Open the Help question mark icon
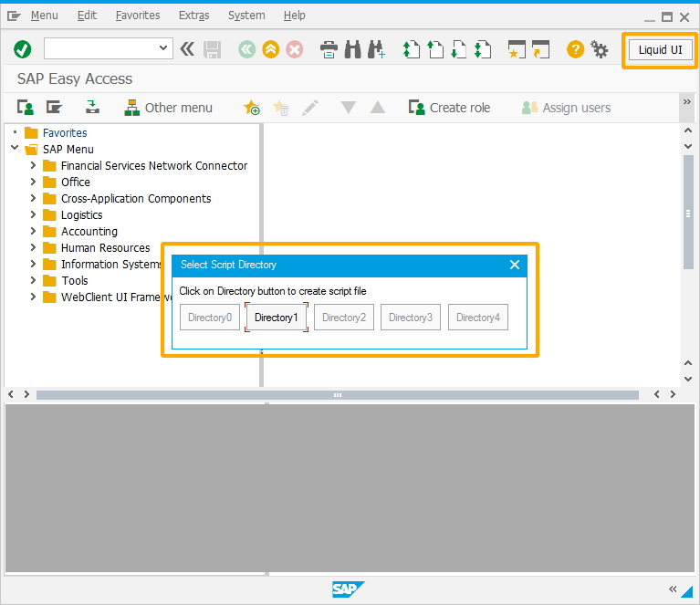Screen dimensions: 700x605 point(576,49)
